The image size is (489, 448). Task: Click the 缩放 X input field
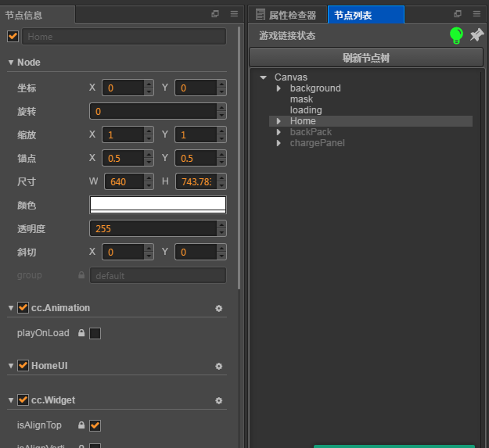[123, 134]
